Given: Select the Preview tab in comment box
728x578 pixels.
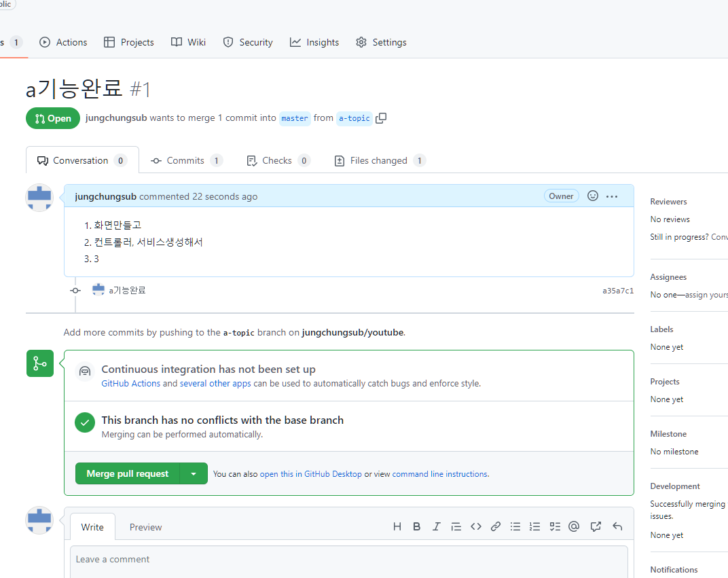Looking at the screenshot, I should (145, 527).
